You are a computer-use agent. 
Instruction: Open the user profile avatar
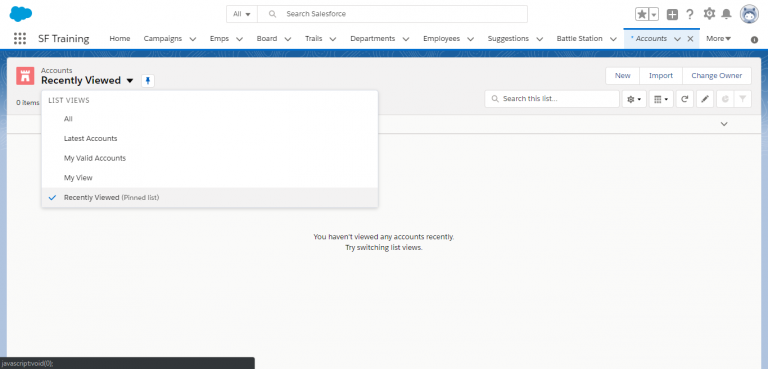[x=749, y=14]
